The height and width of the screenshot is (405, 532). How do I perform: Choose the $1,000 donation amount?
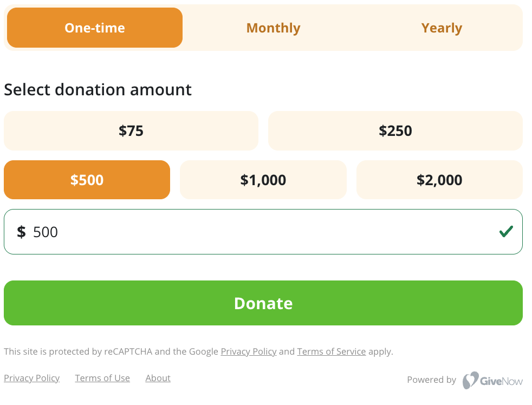coord(263,180)
